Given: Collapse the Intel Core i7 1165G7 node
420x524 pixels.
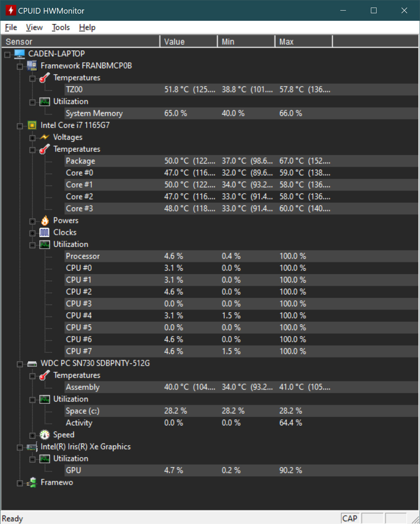Looking at the screenshot, I should [x=20, y=126].
